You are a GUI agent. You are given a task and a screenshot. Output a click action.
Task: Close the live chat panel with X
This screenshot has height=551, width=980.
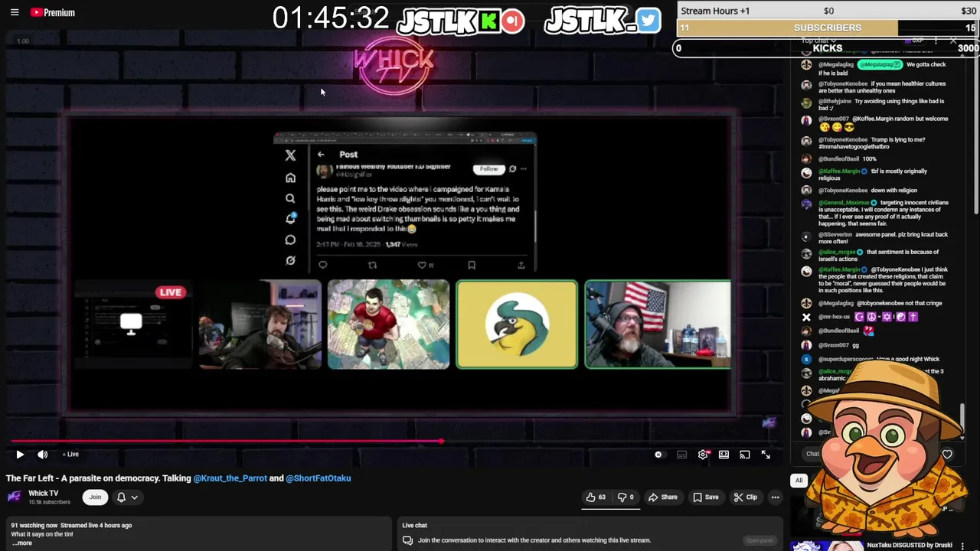tap(953, 41)
